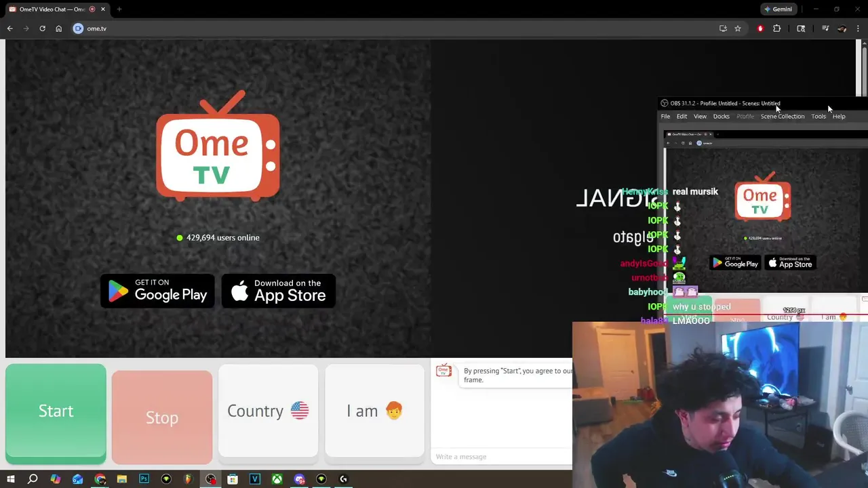Open a new browser tab

click(x=119, y=9)
